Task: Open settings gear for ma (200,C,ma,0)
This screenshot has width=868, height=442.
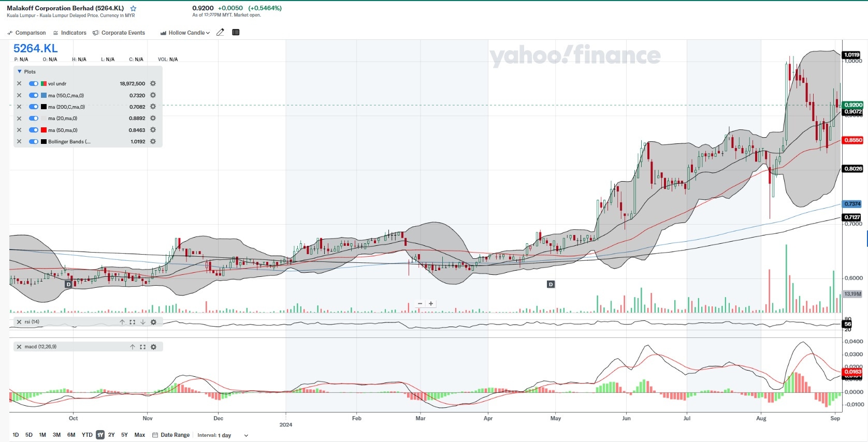Action: pyautogui.click(x=153, y=107)
